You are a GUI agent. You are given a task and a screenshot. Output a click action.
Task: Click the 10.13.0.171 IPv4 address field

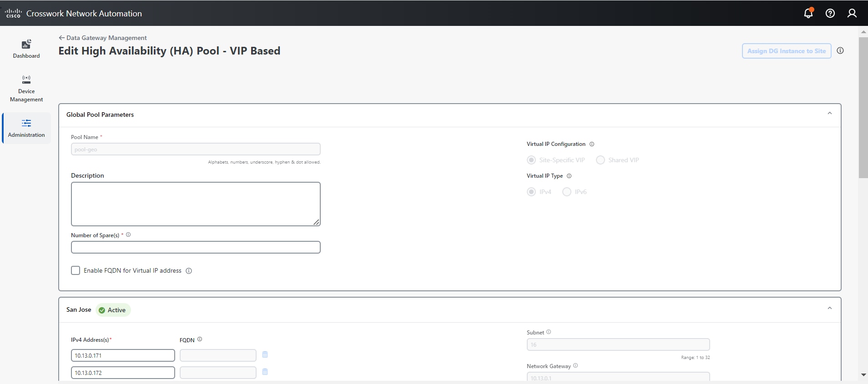click(x=123, y=355)
